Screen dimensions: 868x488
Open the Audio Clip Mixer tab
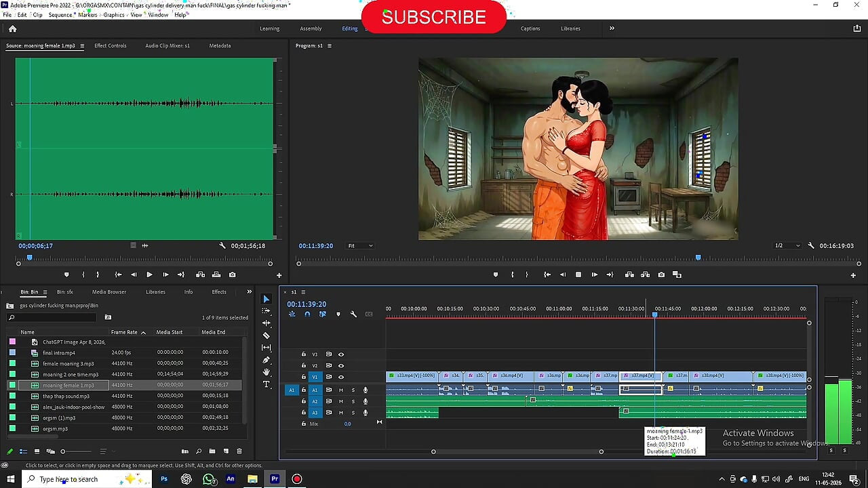pyautogui.click(x=167, y=45)
